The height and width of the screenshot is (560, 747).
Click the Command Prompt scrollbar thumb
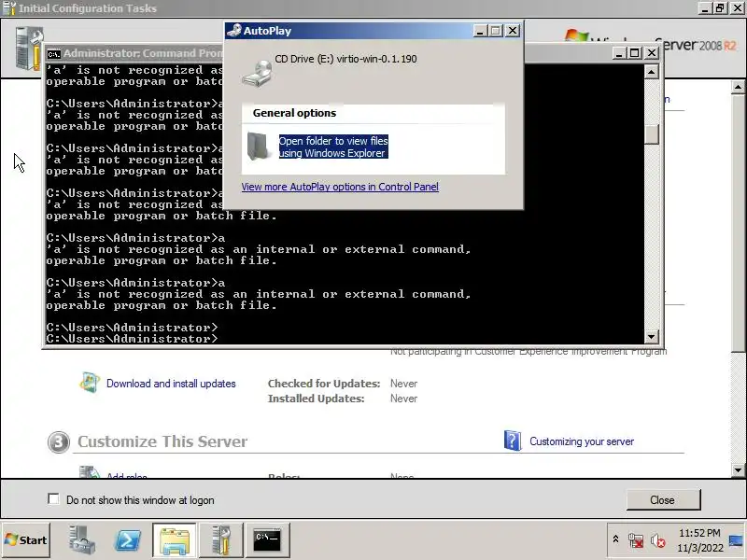point(651,134)
